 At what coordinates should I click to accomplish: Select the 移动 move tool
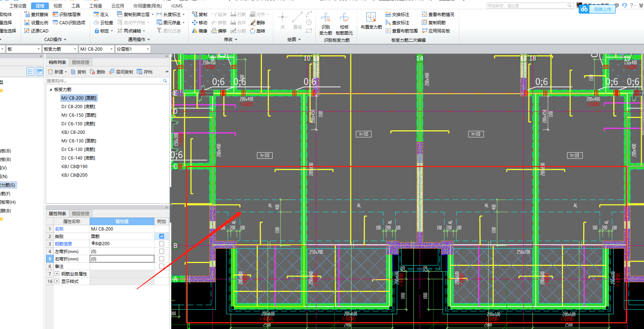[x=199, y=22]
